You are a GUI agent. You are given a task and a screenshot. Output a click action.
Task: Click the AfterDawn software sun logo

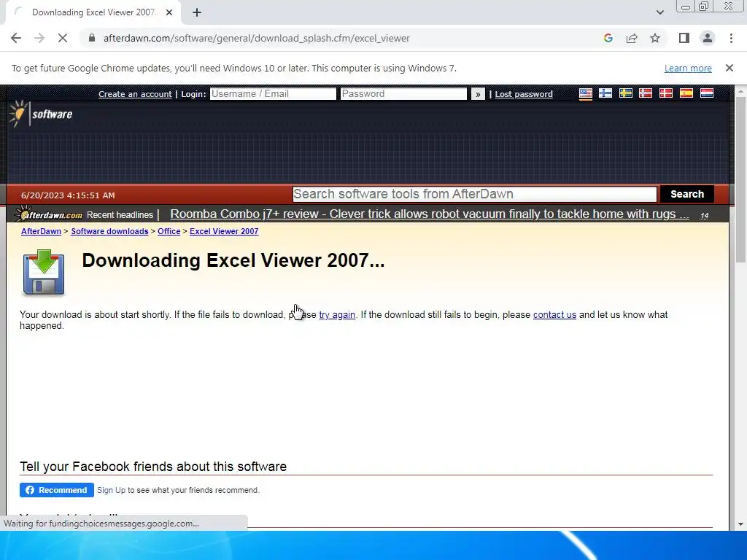pos(41,114)
